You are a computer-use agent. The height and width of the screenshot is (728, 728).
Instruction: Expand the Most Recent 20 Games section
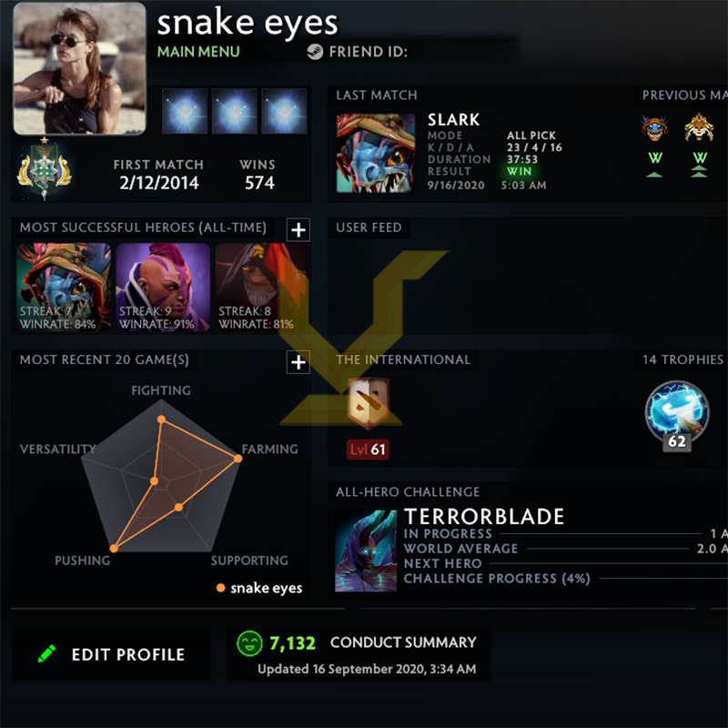point(298,362)
